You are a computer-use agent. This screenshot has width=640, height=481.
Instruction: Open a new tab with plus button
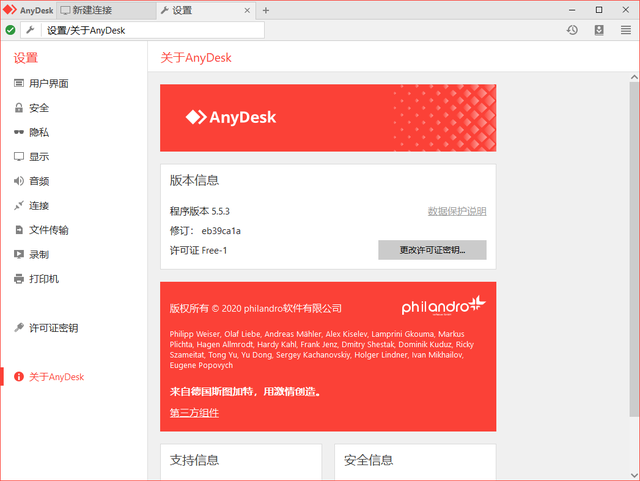(266, 11)
